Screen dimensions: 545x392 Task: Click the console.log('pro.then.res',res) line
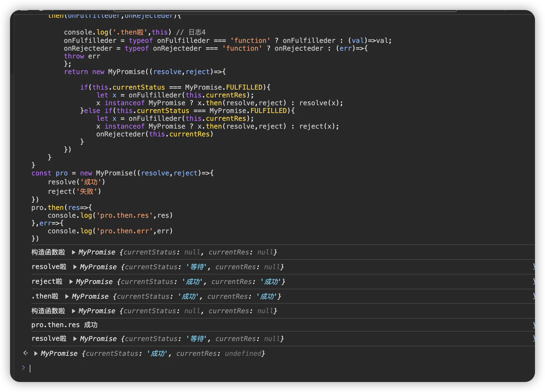(x=110, y=215)
